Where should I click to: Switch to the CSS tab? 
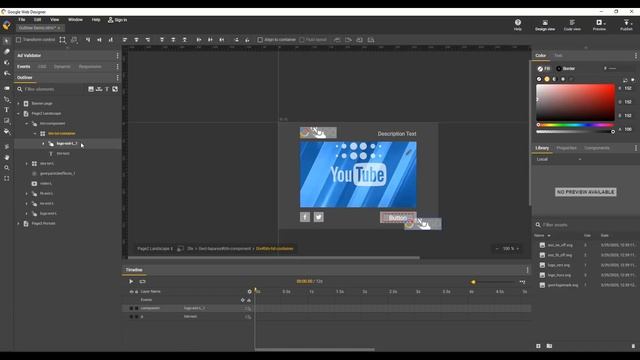point(42,67)
